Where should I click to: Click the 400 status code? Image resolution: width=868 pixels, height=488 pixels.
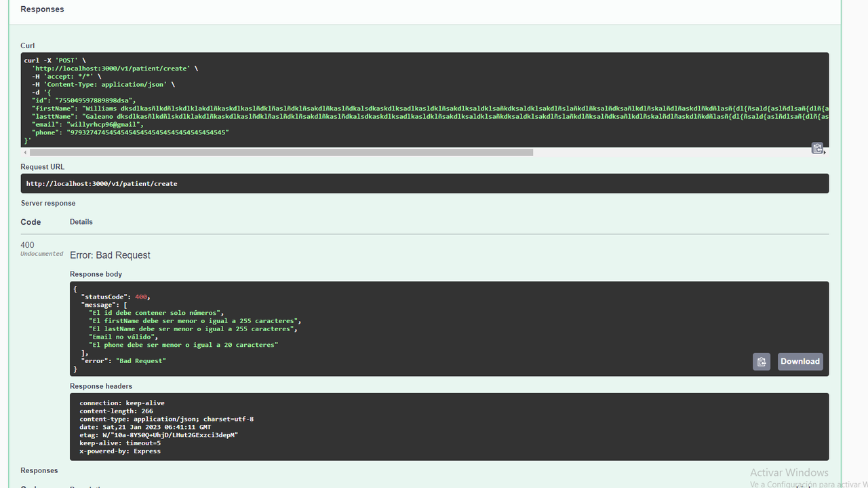(x=27, y=245)
